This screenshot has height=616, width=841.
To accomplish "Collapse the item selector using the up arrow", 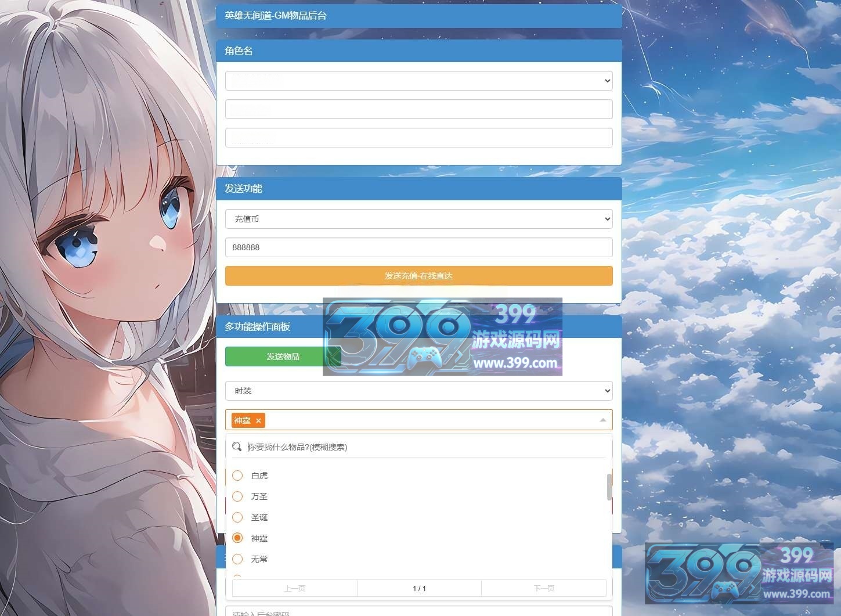I will point(602,420).
